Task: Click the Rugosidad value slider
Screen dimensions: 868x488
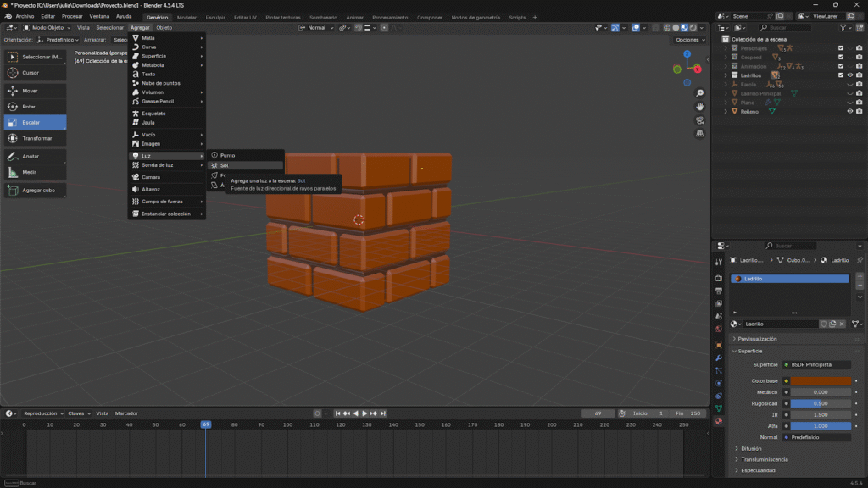Action: [821, 403]
